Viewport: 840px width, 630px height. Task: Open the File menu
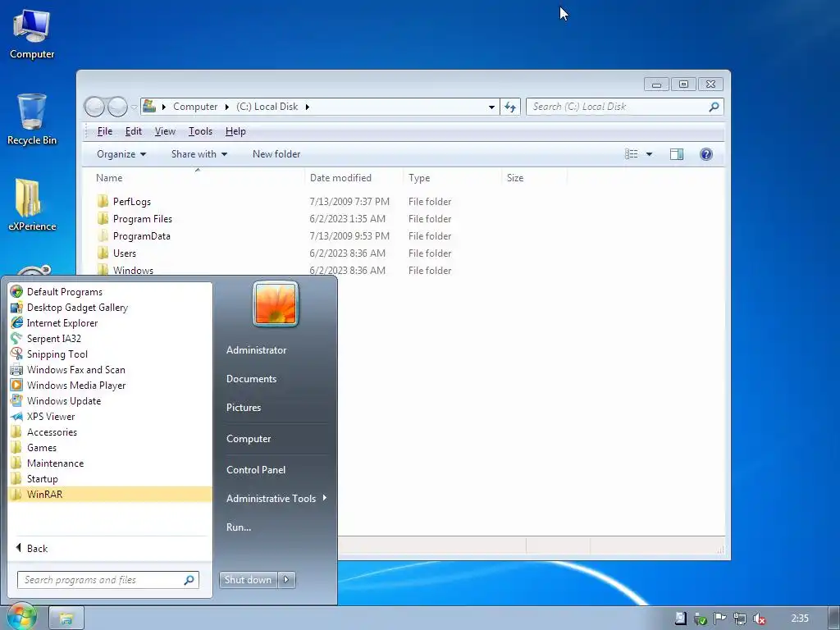(105, 131)
